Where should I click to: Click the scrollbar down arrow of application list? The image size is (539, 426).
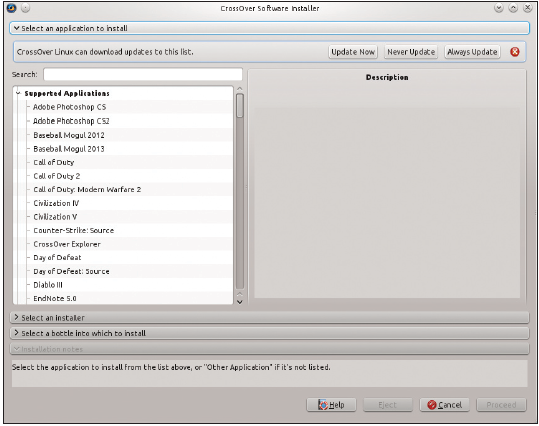(240, 302)
